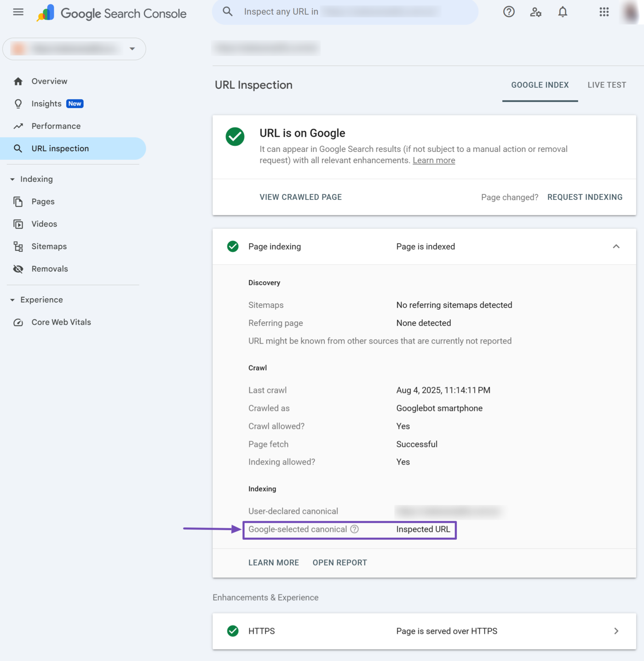Click the Core Web Vitals gauge icon
The width and height of the screenshot is (644, 661).
[x=18, y=322]
